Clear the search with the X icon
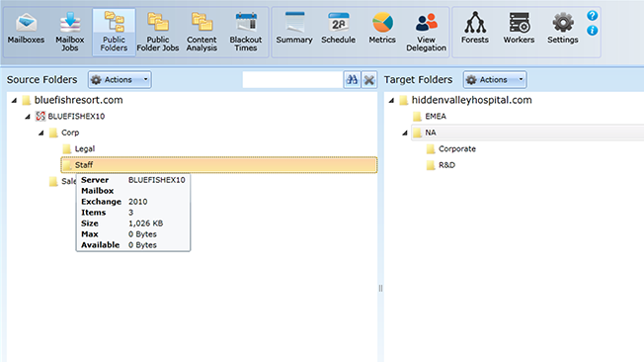644x362 pixels. pos(369,80)
